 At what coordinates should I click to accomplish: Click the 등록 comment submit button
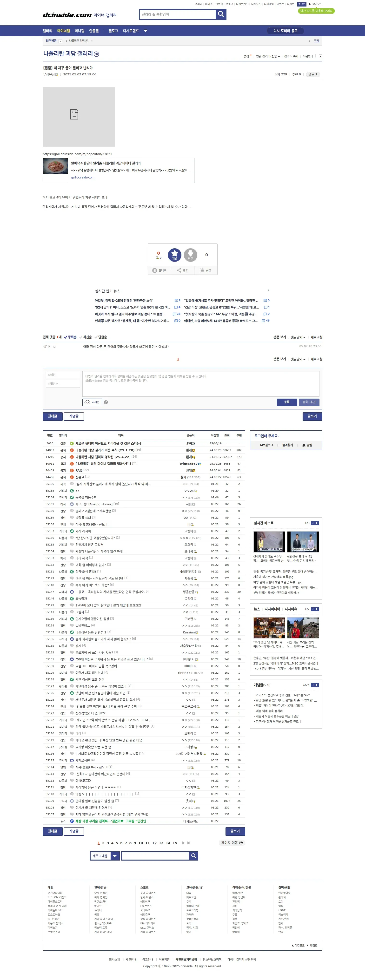pos(287,402)
